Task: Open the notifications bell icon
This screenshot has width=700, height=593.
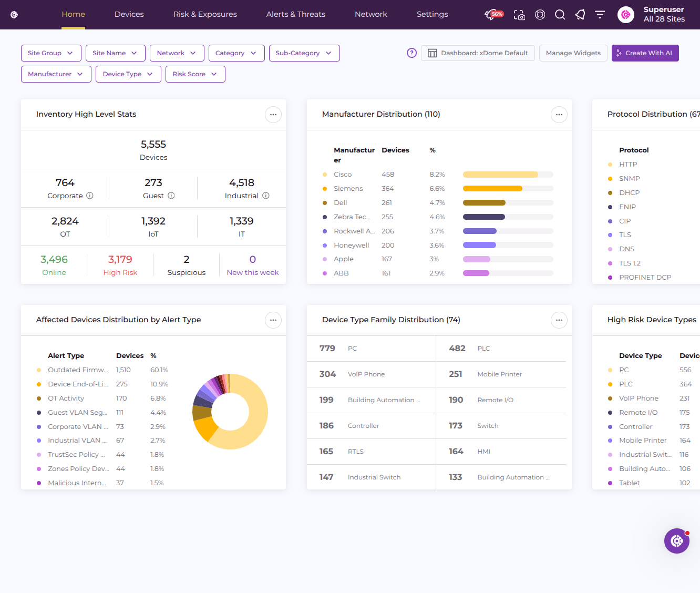Action: click(580, 15)
